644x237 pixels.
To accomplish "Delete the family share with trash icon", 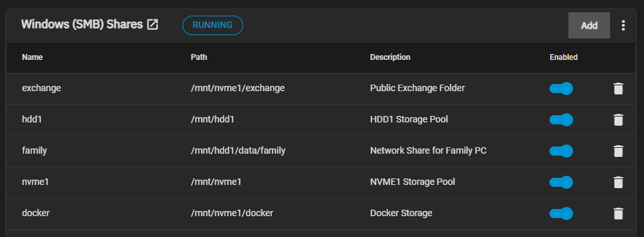I will tap(618, 151).
